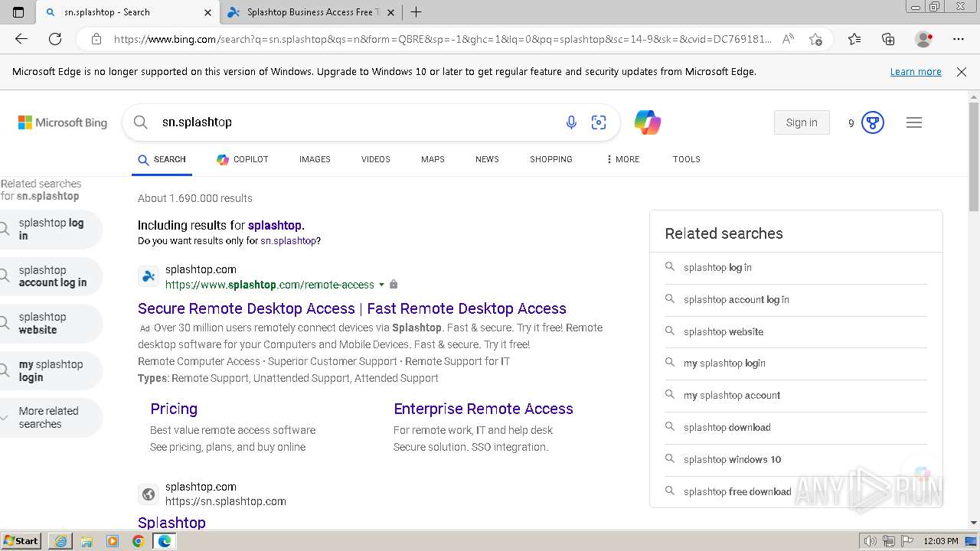View site information lock icon

pos(96,39)
